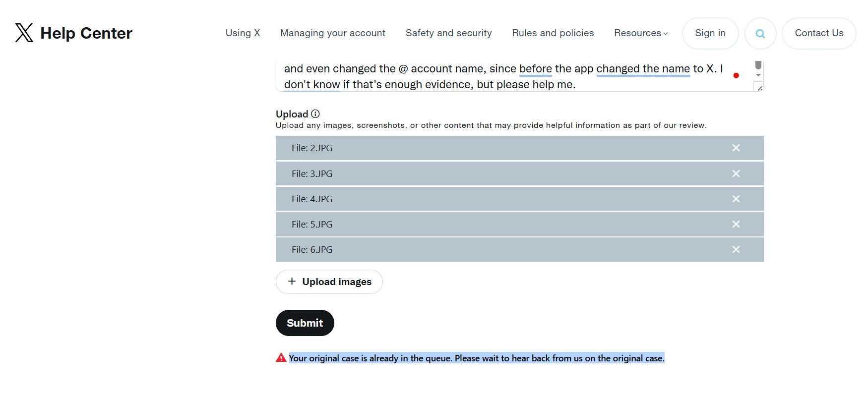Viewport: 868px width, 400px height.
Task: Expand the Resources dropdown menu
Action: [641, 33]
